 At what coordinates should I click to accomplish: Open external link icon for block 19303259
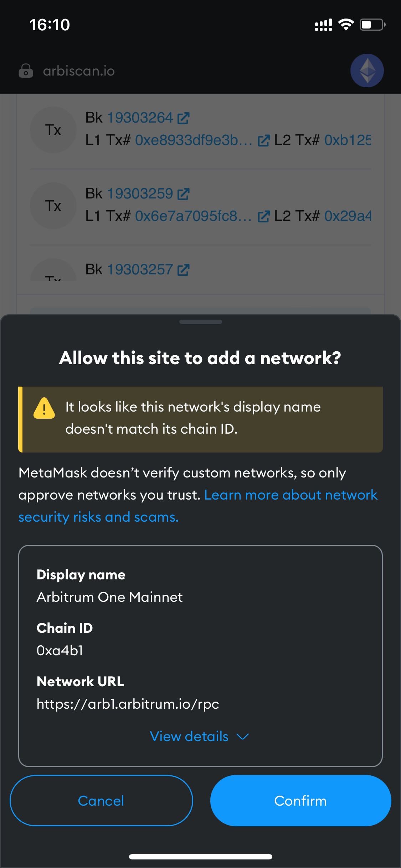coord(183,194)
